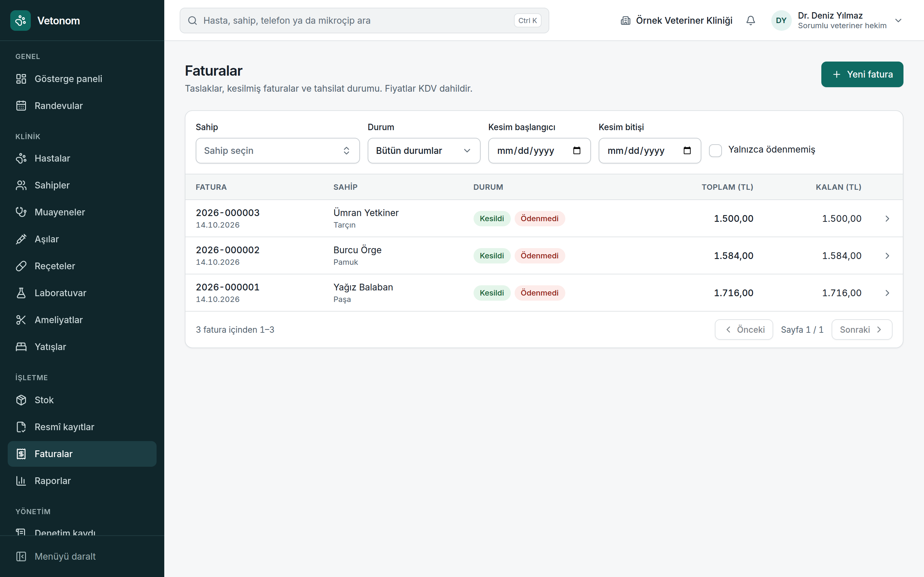Open calendar picker in Kesim bitişi field

coord(687,151)
